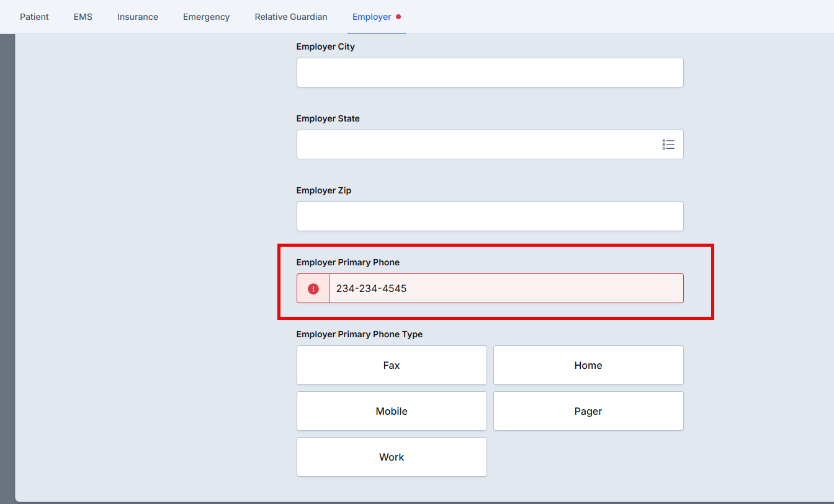Click the Employer City label text
This screenshot has height=504, width=834.
tap(325, 46)
